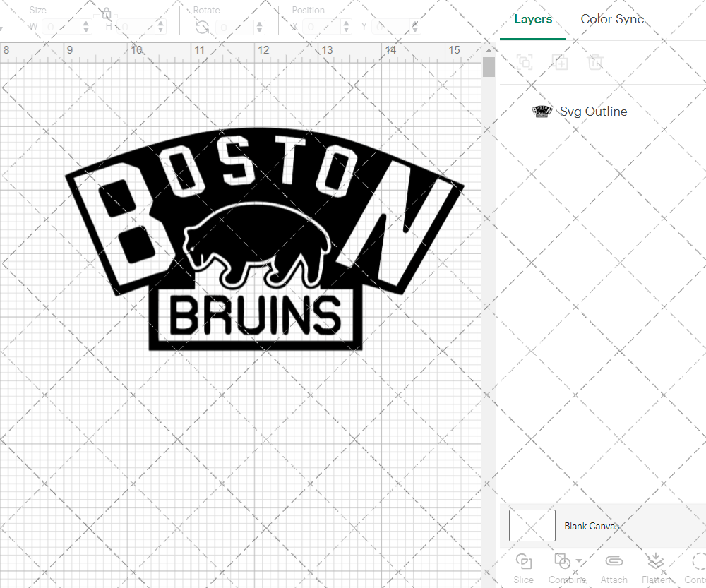Click the Width size input field

[x=61, y=27]
